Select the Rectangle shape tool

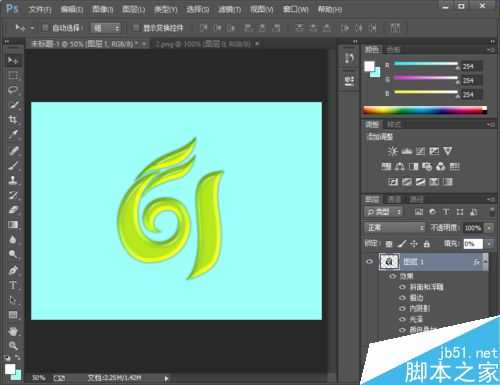13,314
